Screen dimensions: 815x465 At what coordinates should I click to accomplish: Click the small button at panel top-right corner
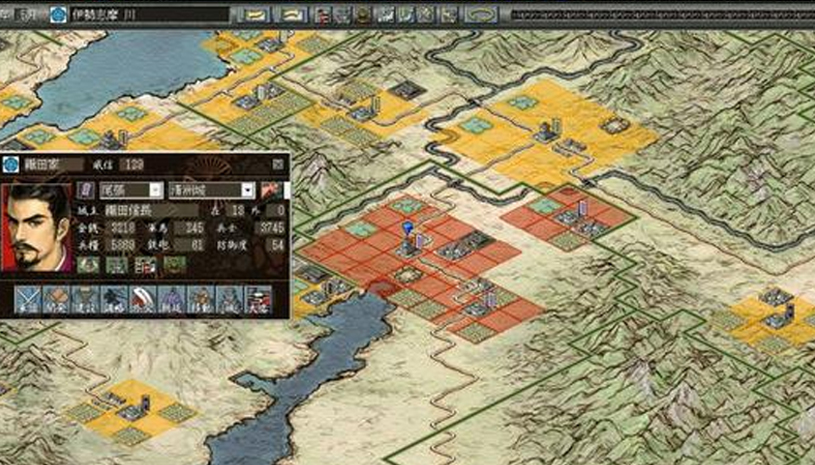277,163
